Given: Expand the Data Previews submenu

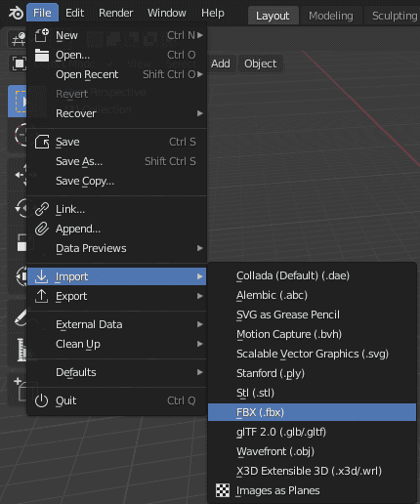Looking at the screenshot, I should tap(116, 248).
